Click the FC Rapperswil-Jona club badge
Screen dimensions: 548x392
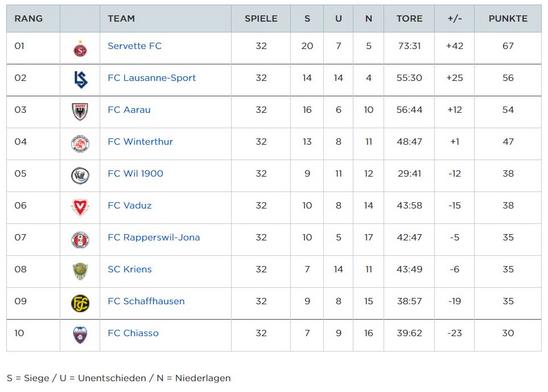80,239
